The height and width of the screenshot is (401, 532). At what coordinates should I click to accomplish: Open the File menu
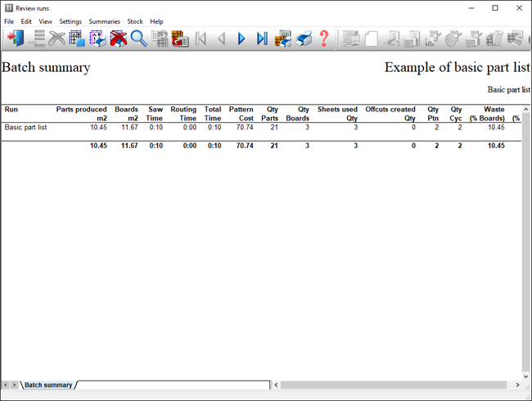9,21
